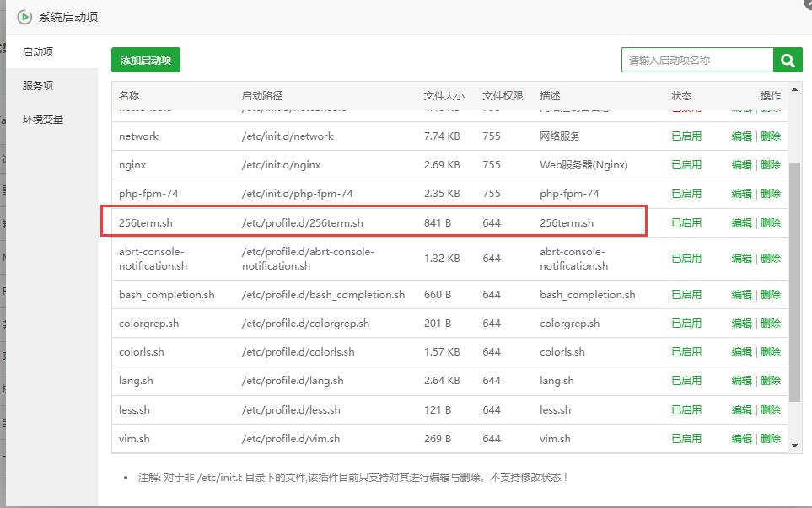Edit the nginx startup entry
Screen dimensions: 812x508
(x=740, y=164)
